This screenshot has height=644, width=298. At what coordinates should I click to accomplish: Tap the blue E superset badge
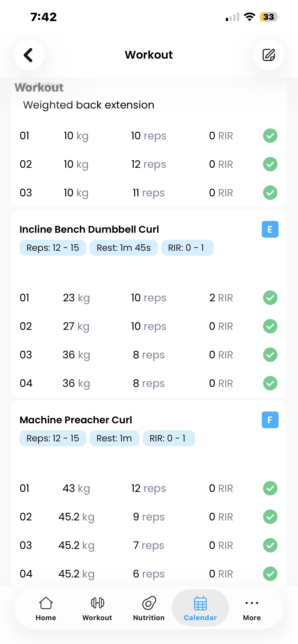pyautogui.click(x=270, y=229)
